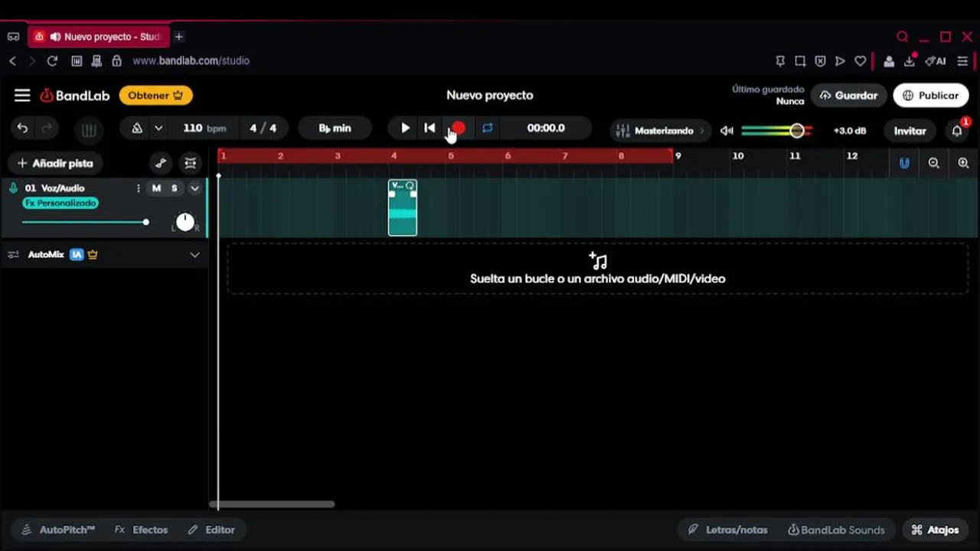The image size is (980, 551).
Task: Reload the browser page
Action: (52, 60)
